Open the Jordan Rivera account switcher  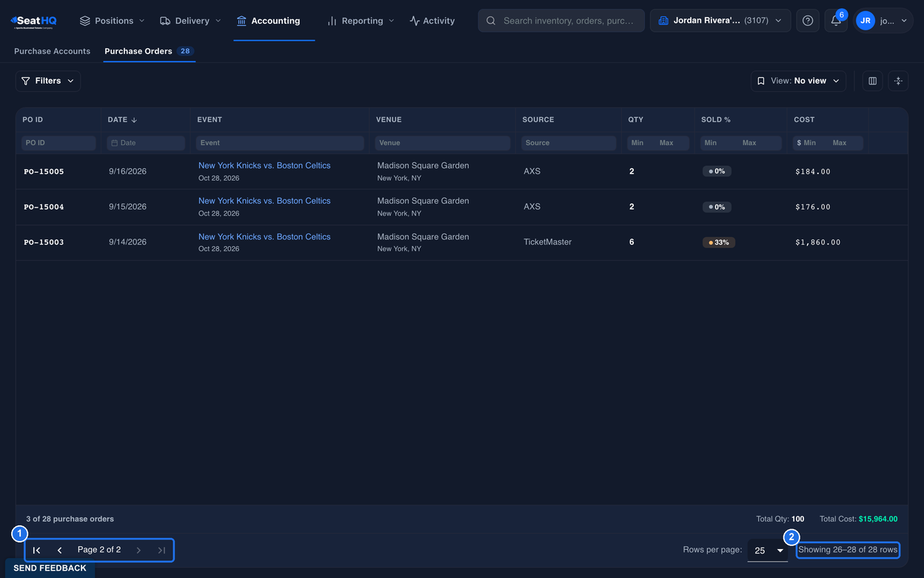point(720,21)
